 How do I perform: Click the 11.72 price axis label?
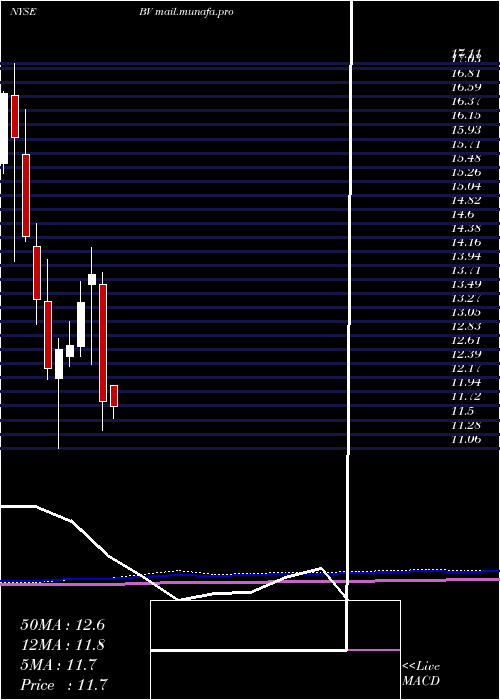(x=466, y=396)
